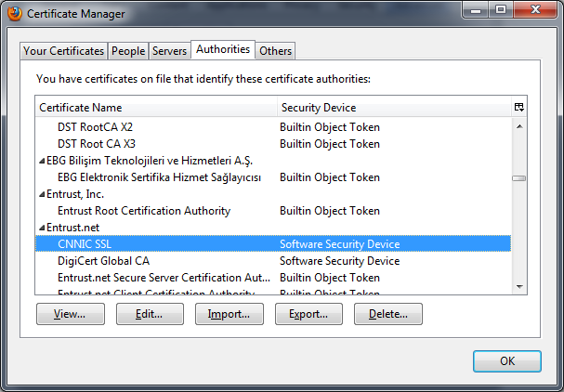The image size is (564, 392).
Task: Click Builtin Object Token in DST RootCA X2 row
Action: (330, 127)
